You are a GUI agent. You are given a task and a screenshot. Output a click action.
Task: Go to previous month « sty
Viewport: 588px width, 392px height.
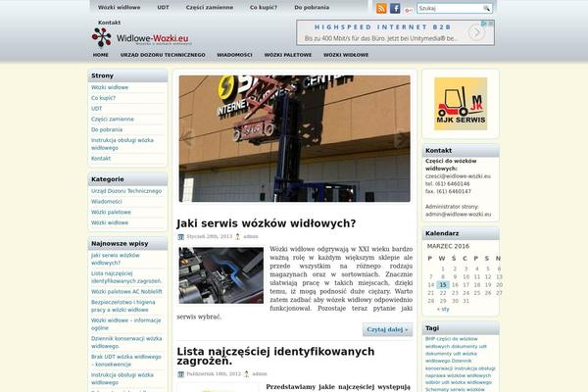click(x=443, y=309)
